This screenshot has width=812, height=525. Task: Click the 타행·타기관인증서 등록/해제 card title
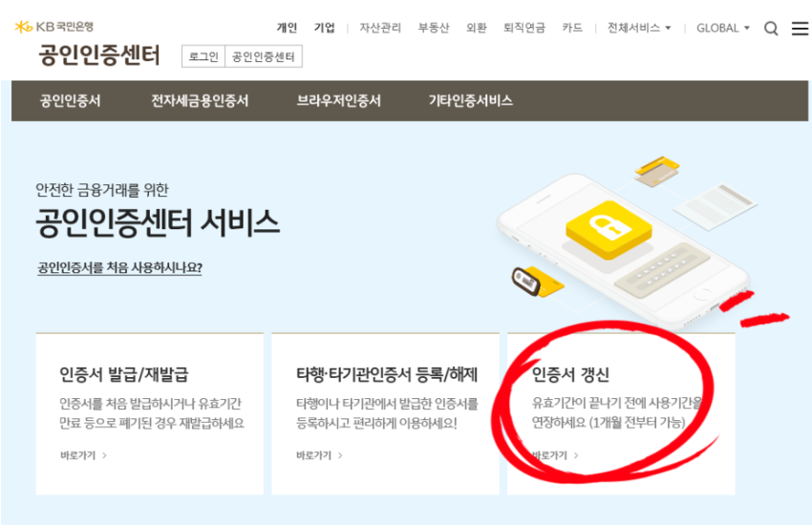387,374
